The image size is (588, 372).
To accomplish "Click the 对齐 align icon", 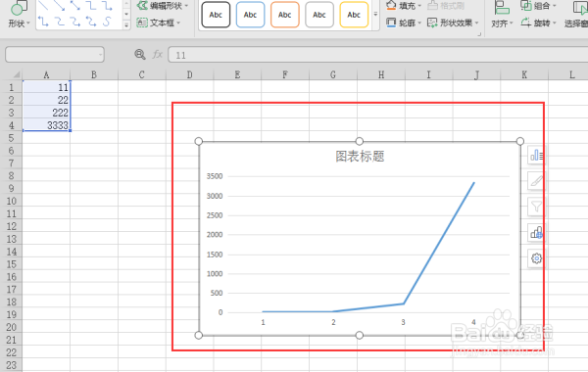I will (x=502, y=8).
